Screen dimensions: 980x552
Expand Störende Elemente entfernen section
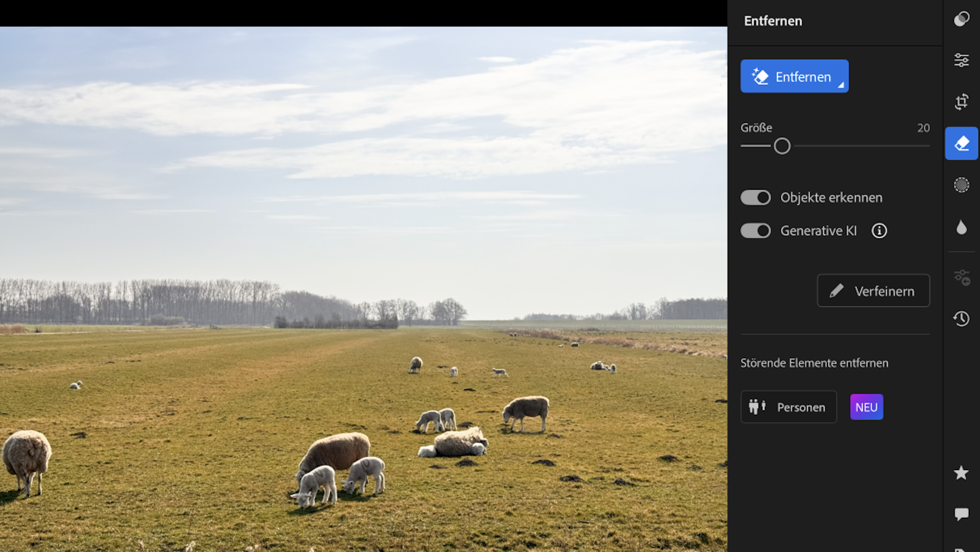point(814,363)
